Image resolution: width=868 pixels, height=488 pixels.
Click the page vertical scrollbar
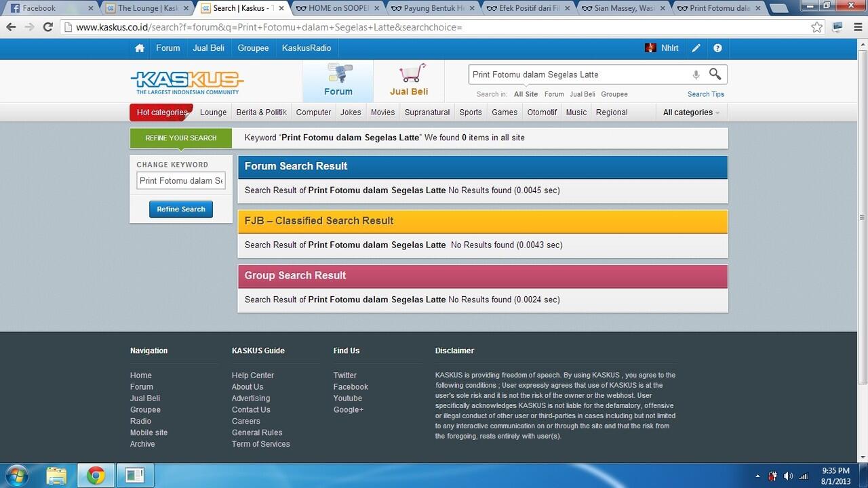coord(862,217)
